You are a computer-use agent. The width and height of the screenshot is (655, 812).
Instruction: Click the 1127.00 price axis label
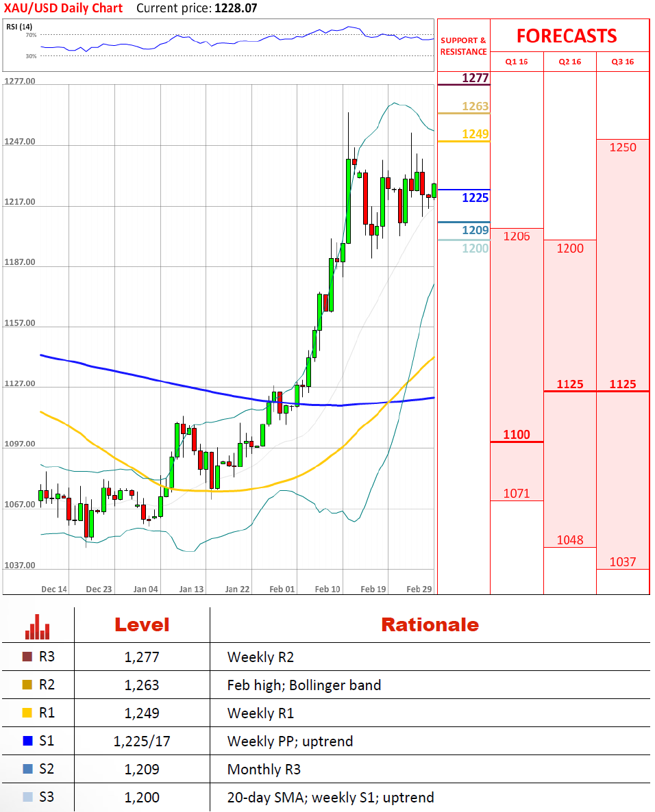(20, 383)
